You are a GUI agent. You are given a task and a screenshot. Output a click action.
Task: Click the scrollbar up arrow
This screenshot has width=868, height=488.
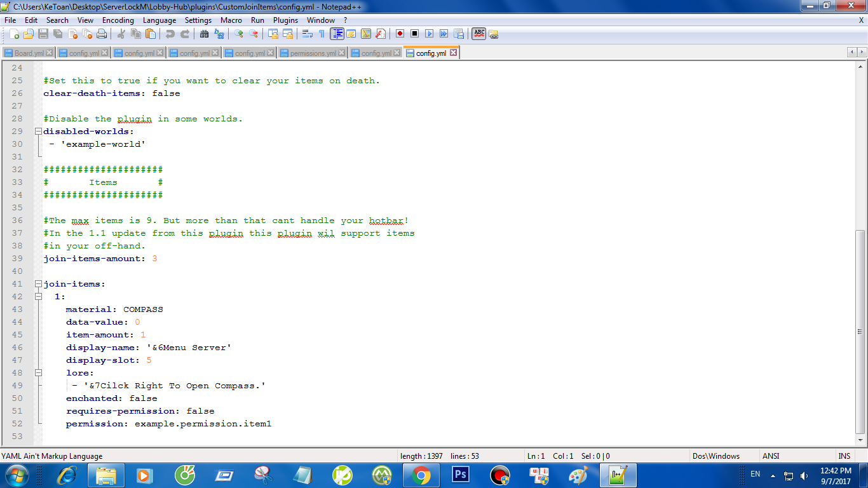pyautogui.click(x=861, y=67)
